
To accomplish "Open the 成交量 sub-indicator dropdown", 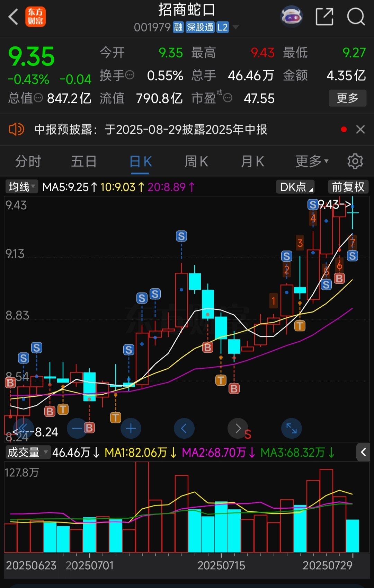I will tap(28, 452).
